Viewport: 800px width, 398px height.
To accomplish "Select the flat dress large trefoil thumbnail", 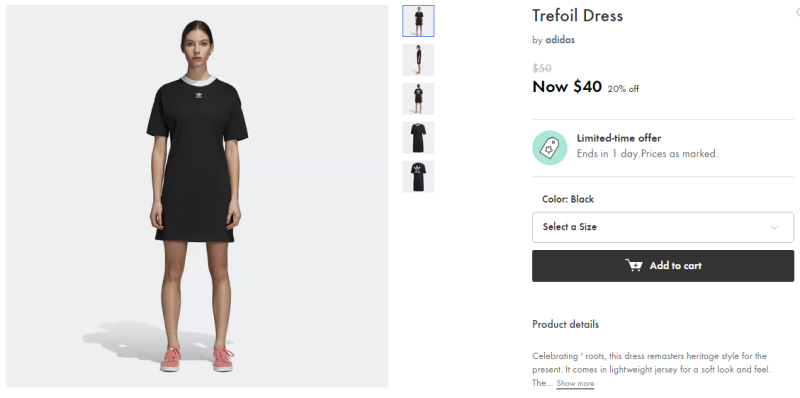I will point(418,177).
